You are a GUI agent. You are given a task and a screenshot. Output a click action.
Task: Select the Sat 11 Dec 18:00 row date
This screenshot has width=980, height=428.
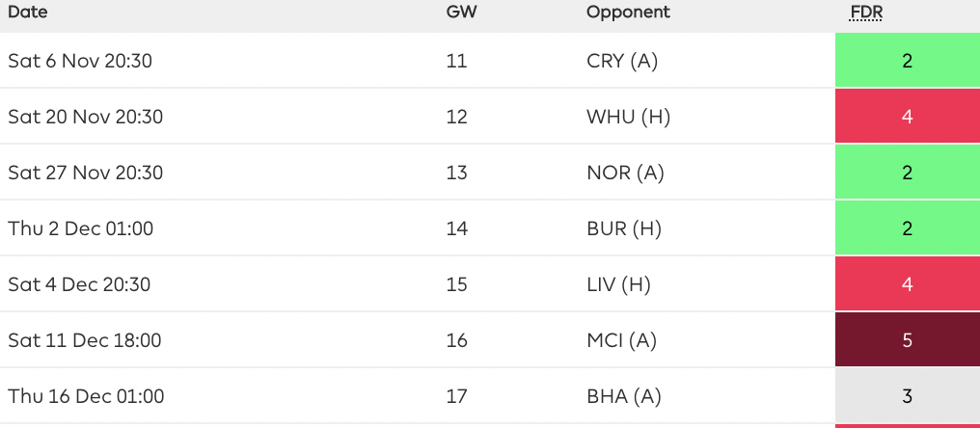pos(84,340)
